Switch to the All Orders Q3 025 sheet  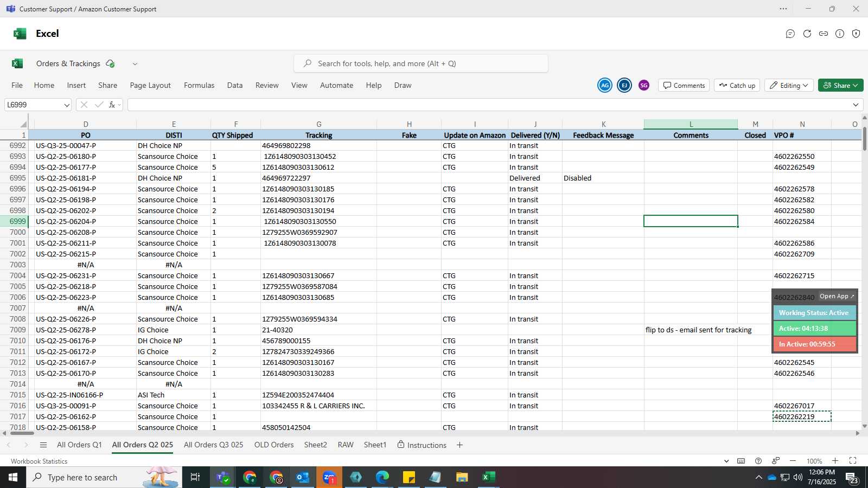[214, 445]
